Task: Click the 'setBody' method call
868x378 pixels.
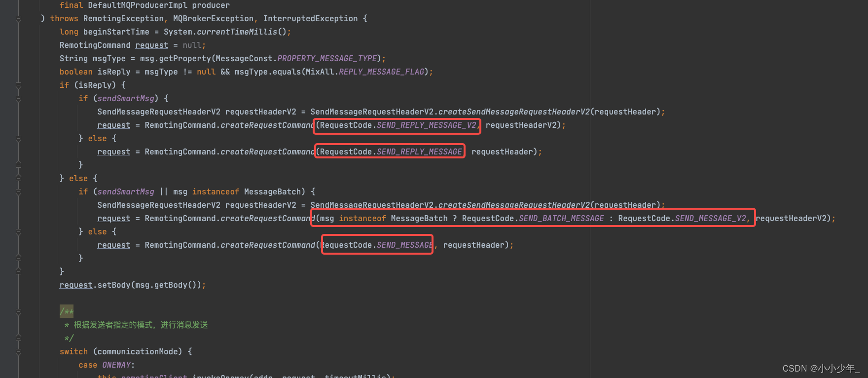Action: pyautogui.click(x=114, y=285)
